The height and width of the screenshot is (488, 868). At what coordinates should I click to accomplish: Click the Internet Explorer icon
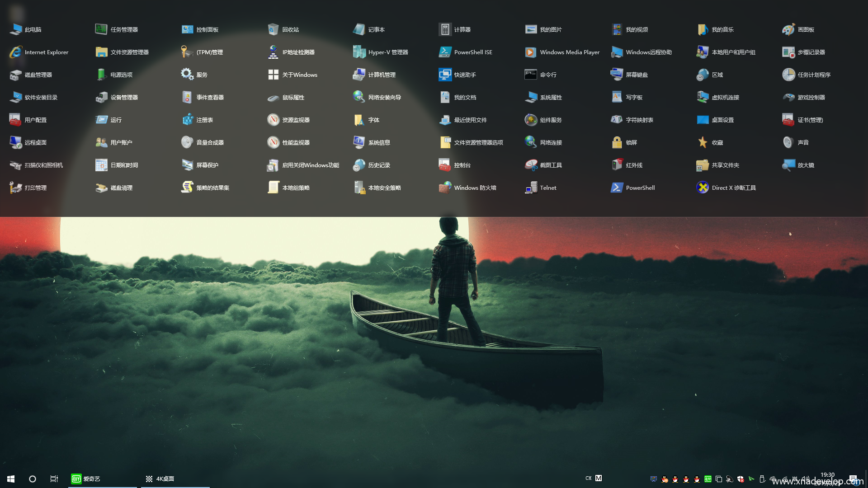click(16, 52)
